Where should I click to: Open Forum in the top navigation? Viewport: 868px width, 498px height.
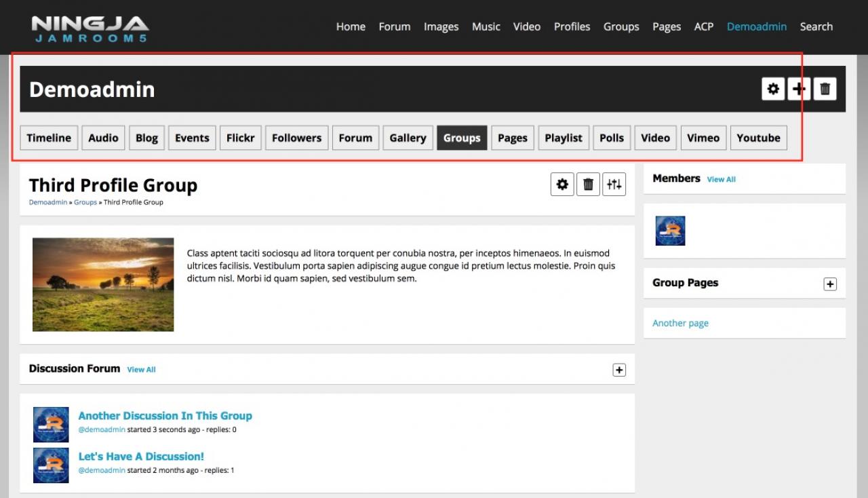click(x=394, y=27)
